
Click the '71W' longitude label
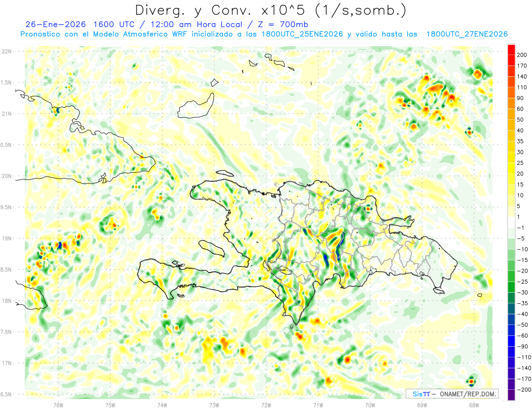(x=318, y=404)
